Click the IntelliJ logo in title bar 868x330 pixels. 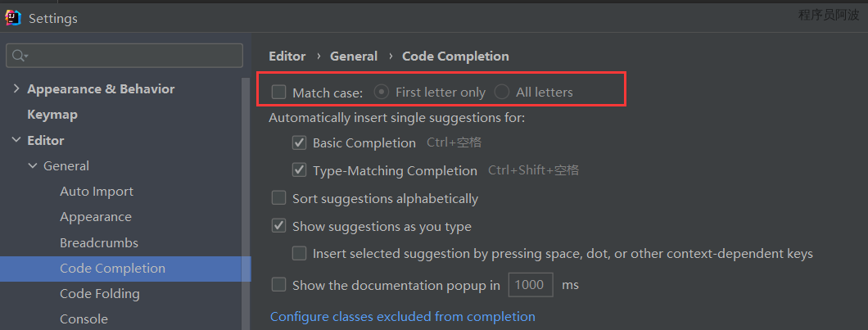pos(13,17)
